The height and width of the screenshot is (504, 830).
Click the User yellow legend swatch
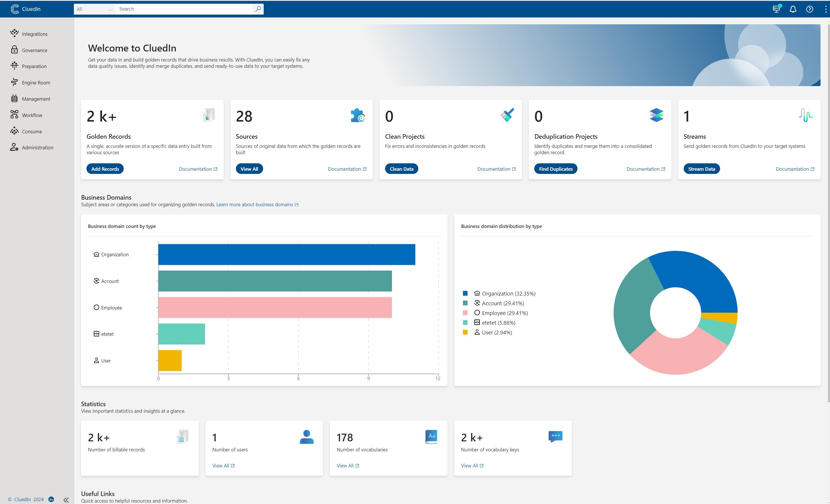pyautogui.click(x=465, y=332)
